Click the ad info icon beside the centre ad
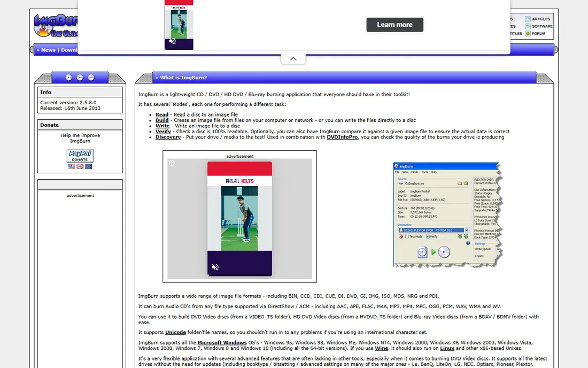The image size is (588, 368). point(172,163)
